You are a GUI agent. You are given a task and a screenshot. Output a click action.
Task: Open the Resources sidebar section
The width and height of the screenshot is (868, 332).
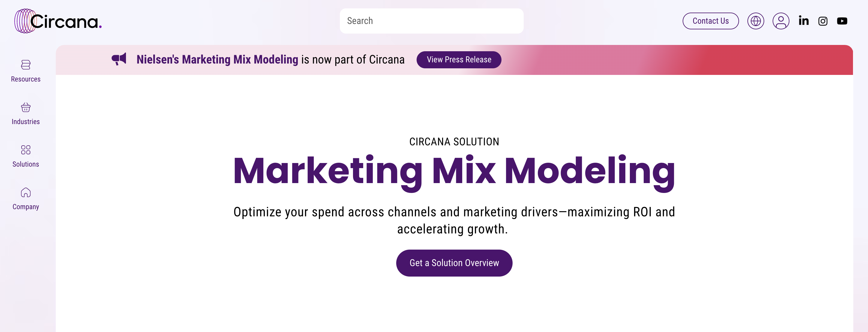(x=25, y=79)
